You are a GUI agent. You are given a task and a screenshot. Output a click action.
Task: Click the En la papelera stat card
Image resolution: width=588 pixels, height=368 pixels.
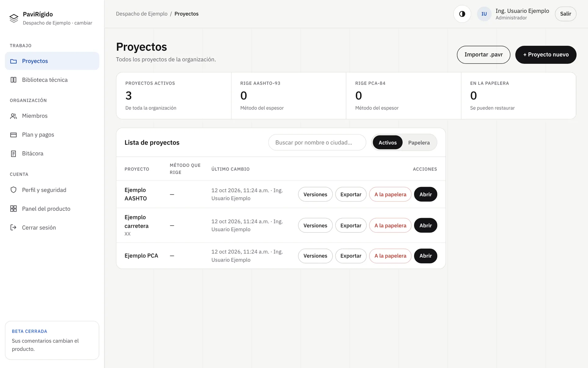518,96
